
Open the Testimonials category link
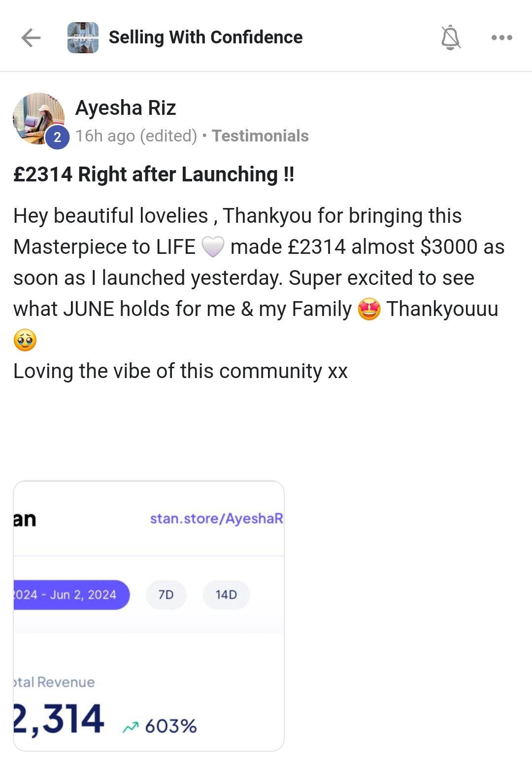tap(260, 136)
